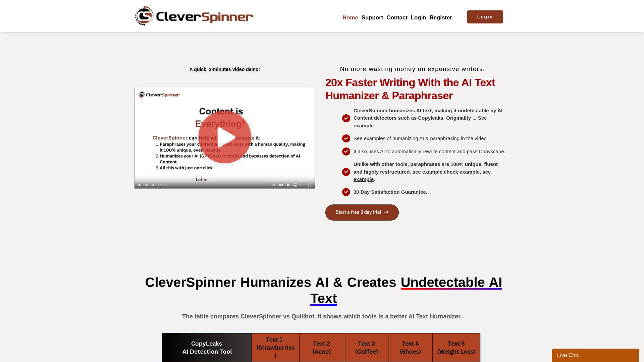Select the Login tab in navigation
This screenshot has height=362, width=644.
click(418, 17)
